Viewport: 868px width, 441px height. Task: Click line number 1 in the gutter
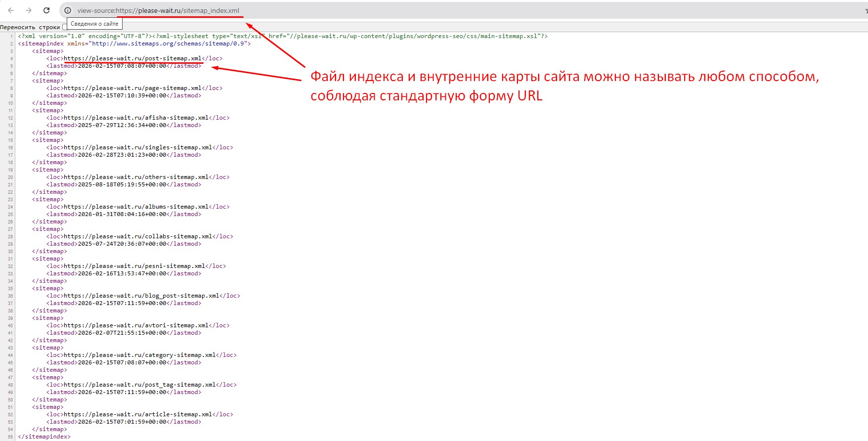tap(11, 37)
